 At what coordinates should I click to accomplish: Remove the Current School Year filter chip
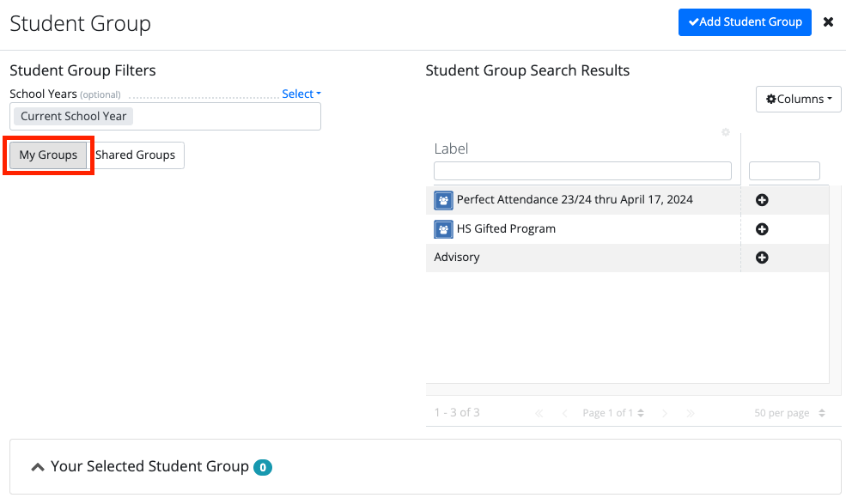click(72, 115)
